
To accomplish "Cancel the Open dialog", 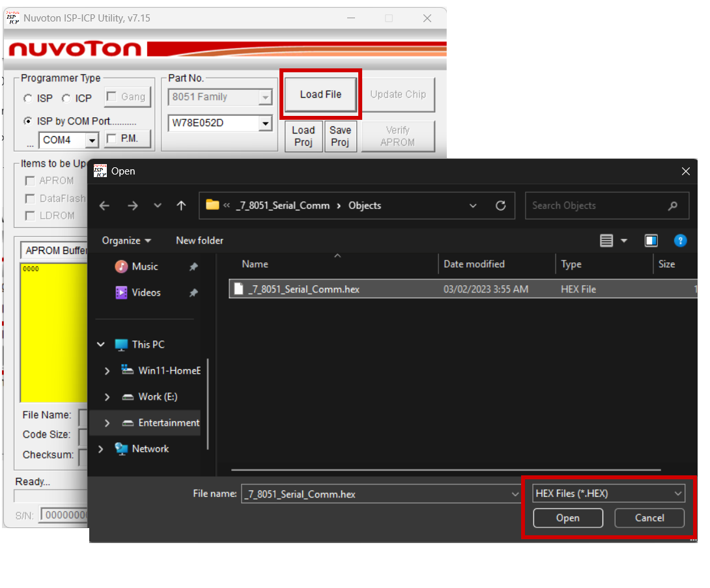I will (x=649, y=518).
